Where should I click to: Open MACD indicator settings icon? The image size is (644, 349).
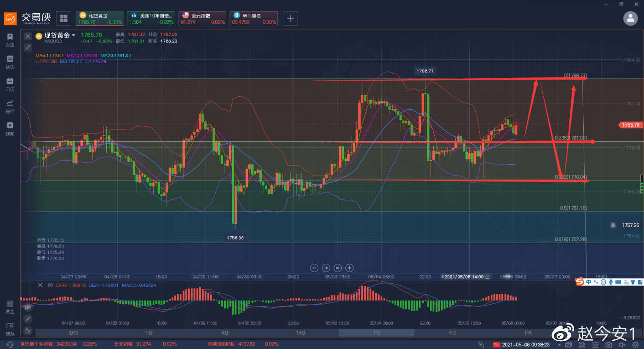(x=50, y=285)
